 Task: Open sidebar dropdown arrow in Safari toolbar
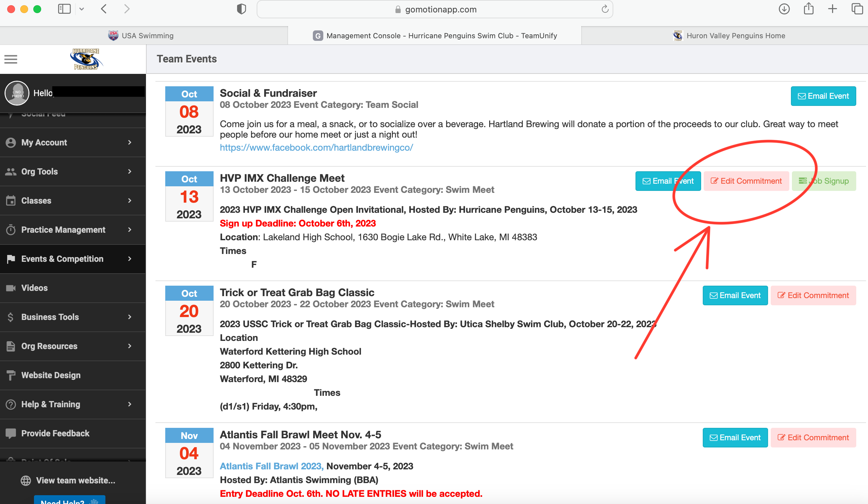pos(82,9)
